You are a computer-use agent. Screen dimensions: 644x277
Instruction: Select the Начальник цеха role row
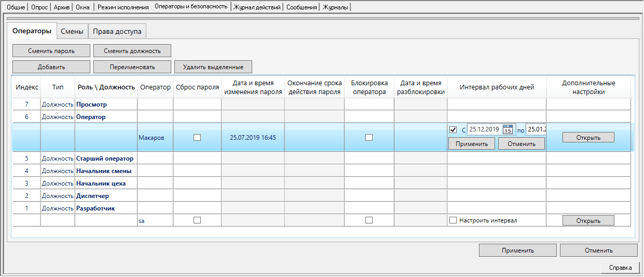(x=322, y=183)
